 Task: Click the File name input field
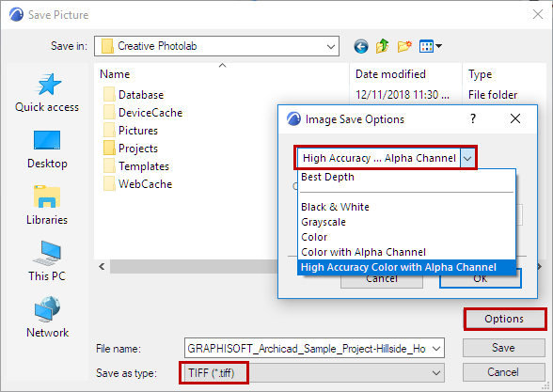tap(314, 349)
